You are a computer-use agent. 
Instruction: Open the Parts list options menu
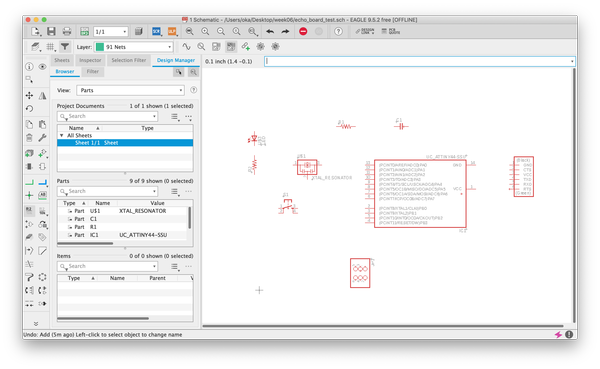tap(175, 191)
